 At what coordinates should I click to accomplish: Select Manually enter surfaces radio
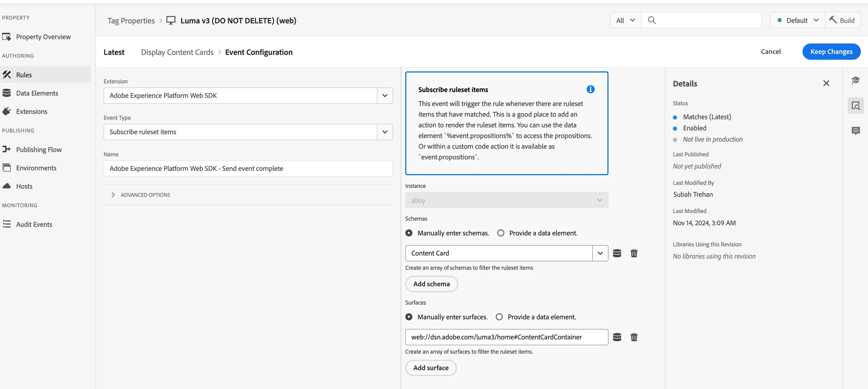click(409, 317)
